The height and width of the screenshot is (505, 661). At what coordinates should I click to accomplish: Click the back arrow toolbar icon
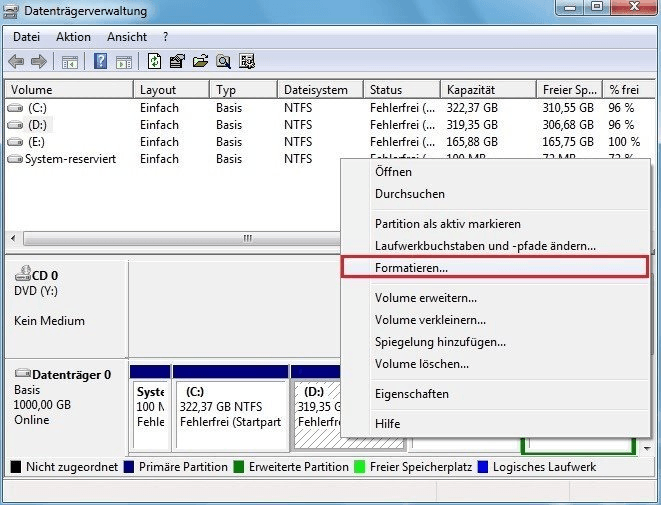[x=17, y=62]
